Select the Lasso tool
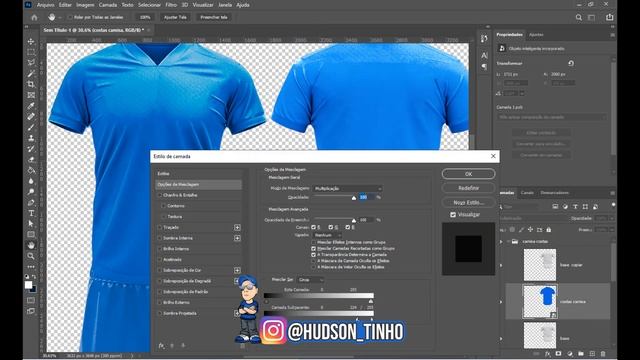The width and height of the screenshot is (640, 360). click(x=31, y=63)
